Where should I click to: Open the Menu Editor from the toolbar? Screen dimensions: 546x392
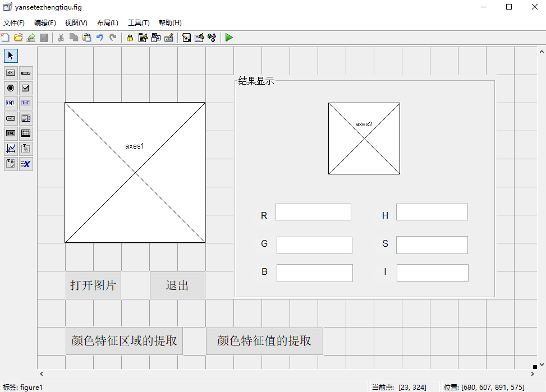[143, 38]
